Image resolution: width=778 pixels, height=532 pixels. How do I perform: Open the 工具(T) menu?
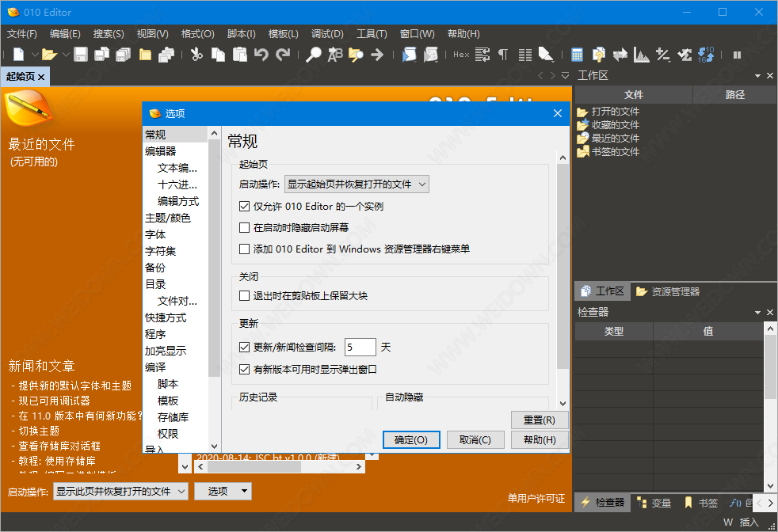click(372, 34)
